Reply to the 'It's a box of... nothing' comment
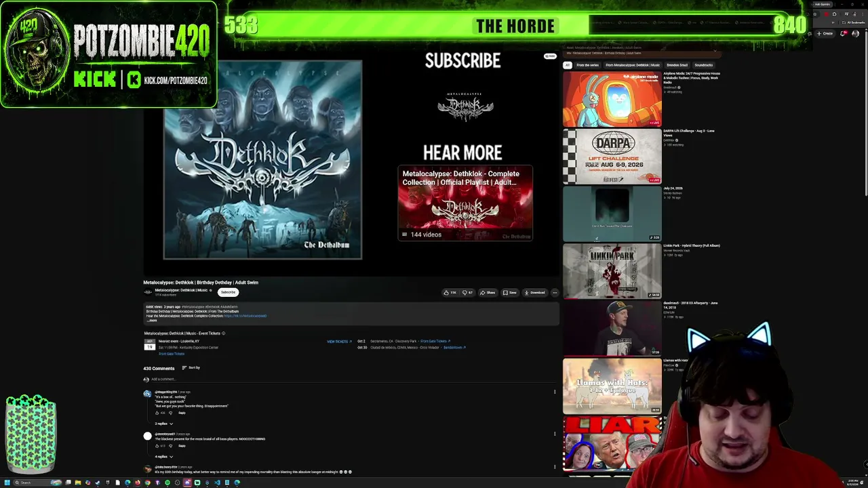This screenshot has height=488, width=868. tap(182, 413)
